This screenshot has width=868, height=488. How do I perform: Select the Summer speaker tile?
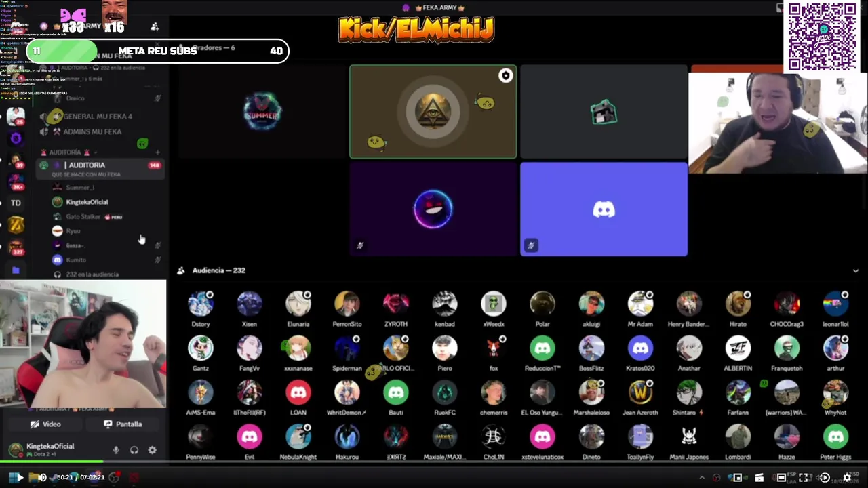point(262,112)
